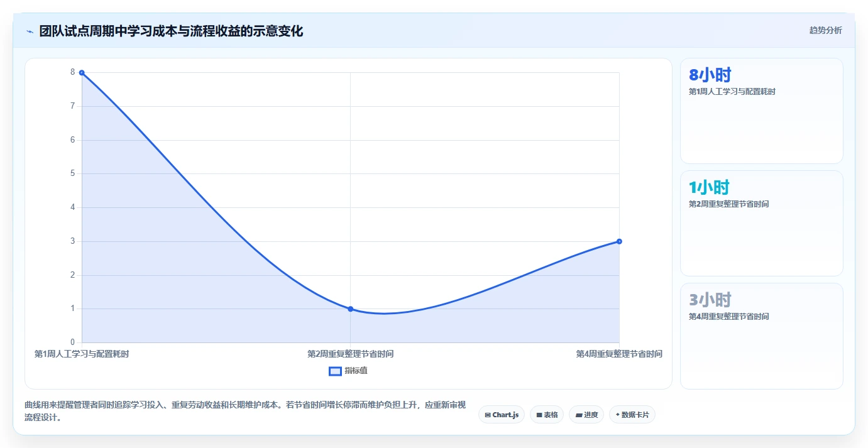Click the 1小时 stat card value
The image size is (868, 448).
(x=709, y=187)
